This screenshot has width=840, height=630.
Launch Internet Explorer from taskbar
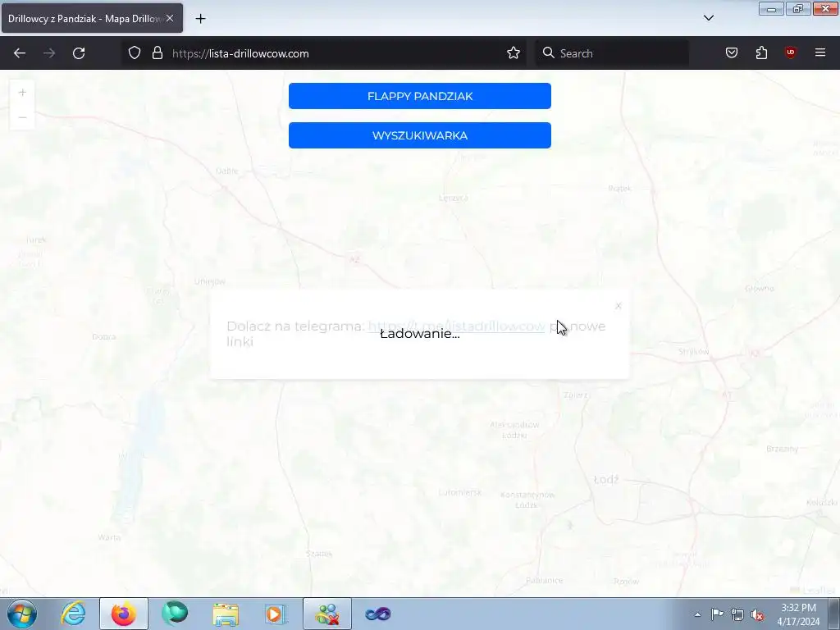pyautogui.click(x=73, y=614)
